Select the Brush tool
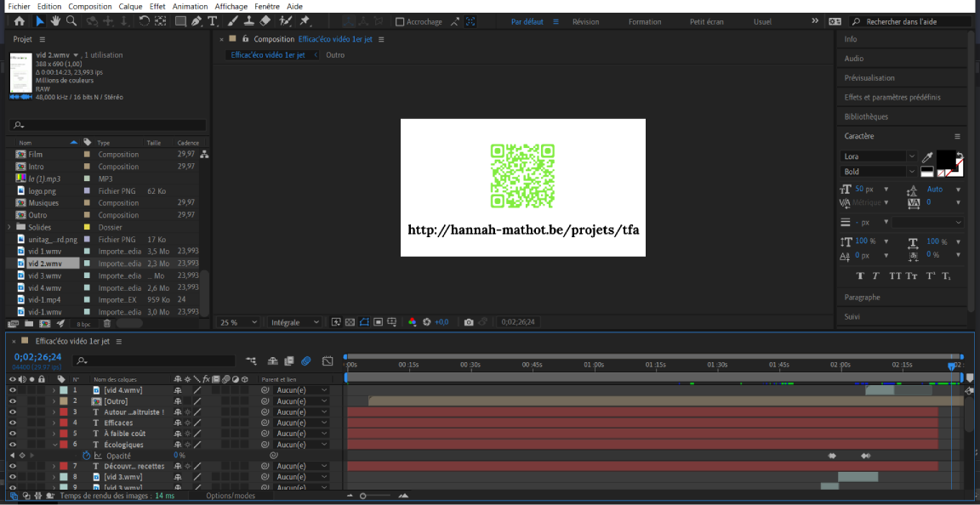Screen dimensions: 980x505 coord(232,21)
